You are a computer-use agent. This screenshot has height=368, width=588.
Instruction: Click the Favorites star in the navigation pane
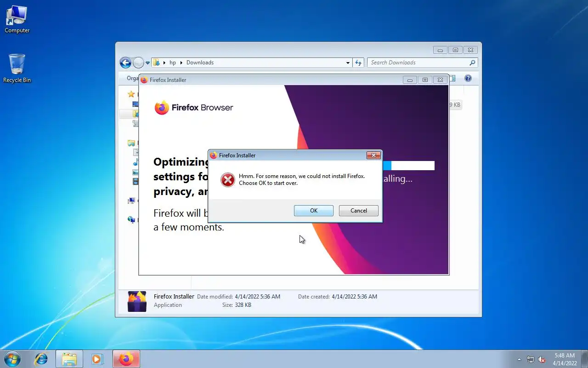(131, 94)
